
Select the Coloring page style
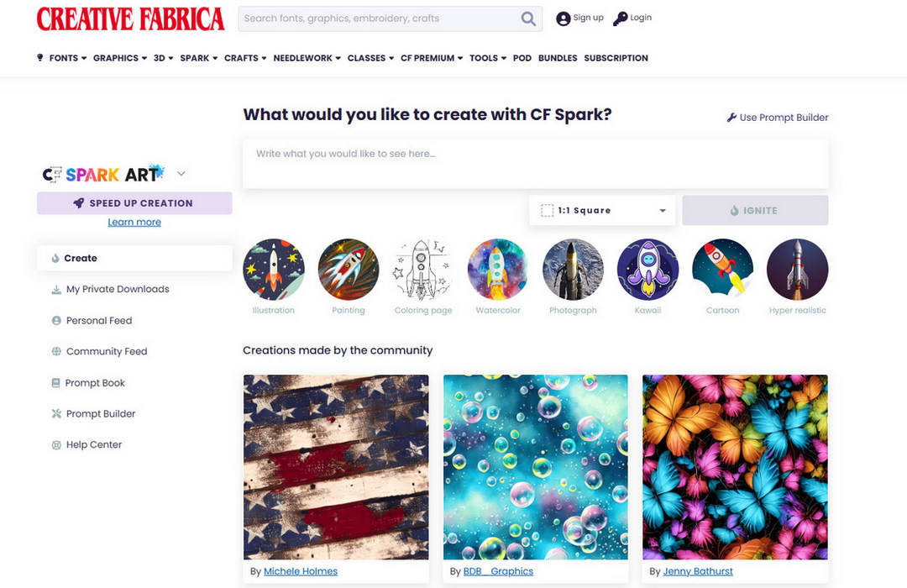[423, 270]
